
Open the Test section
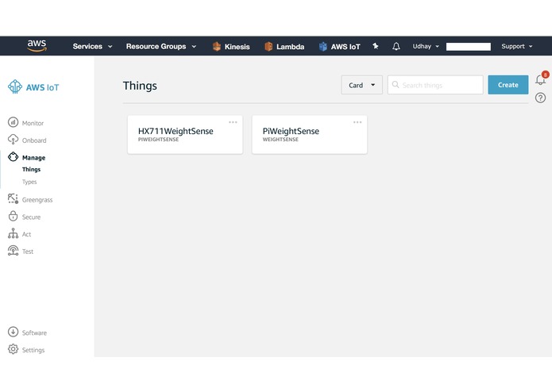tap(28, 252)
